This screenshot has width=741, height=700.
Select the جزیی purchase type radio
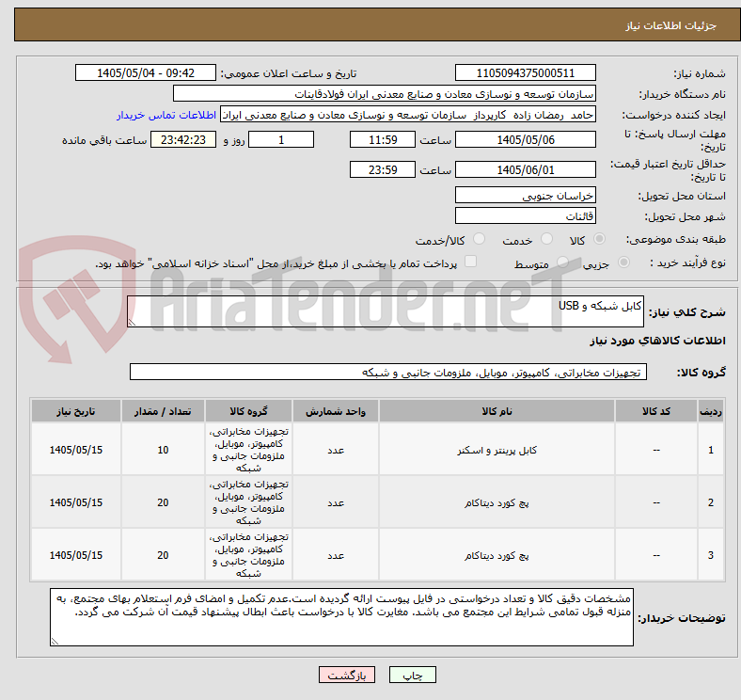(x=623, y=262)
